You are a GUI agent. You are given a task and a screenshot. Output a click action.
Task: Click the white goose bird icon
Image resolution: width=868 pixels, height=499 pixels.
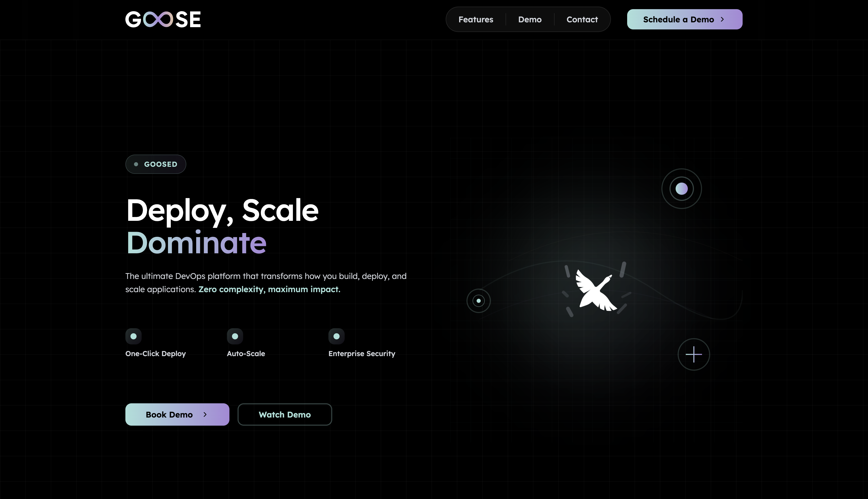596,290
